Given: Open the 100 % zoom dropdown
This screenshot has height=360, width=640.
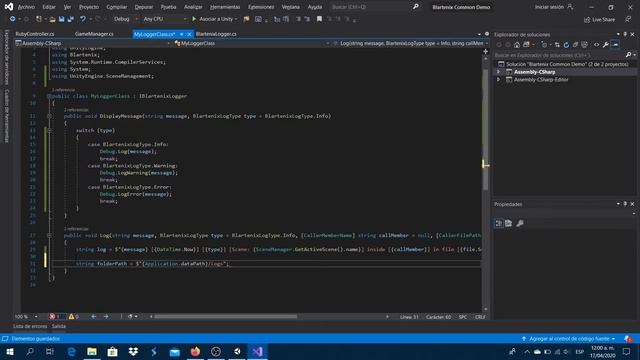Looking at the screenshot, I should [x=26, y=316].
